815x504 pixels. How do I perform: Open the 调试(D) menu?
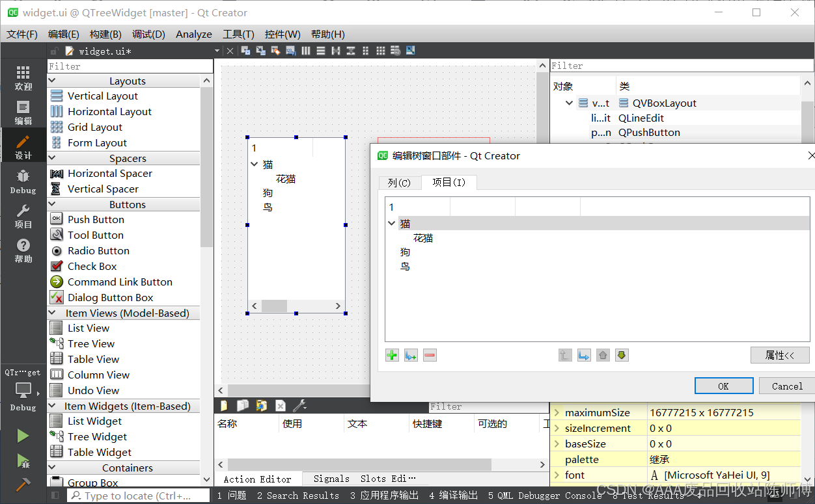pyautogui.click(x=148, y=34)
